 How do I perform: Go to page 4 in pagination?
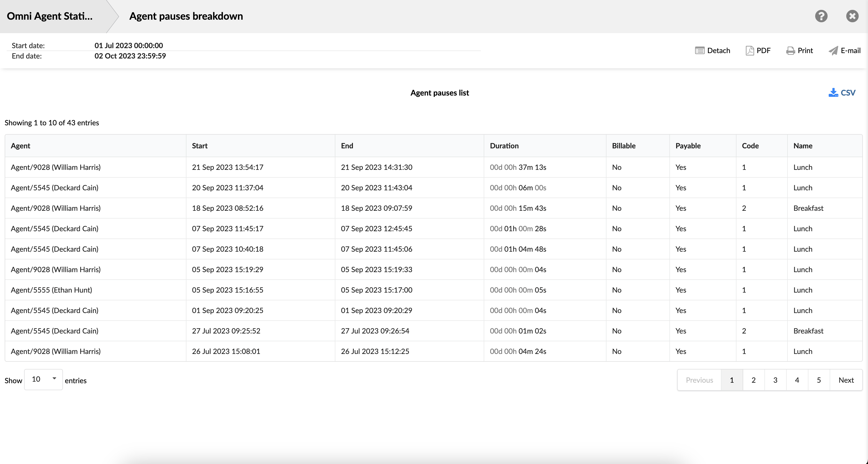coord(797,380)
